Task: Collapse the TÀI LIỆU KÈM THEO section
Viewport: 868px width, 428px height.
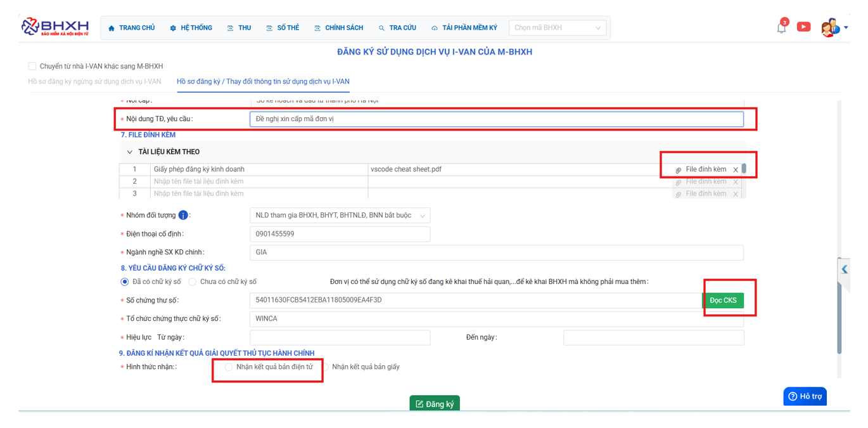Action: [x=130, y=152]
